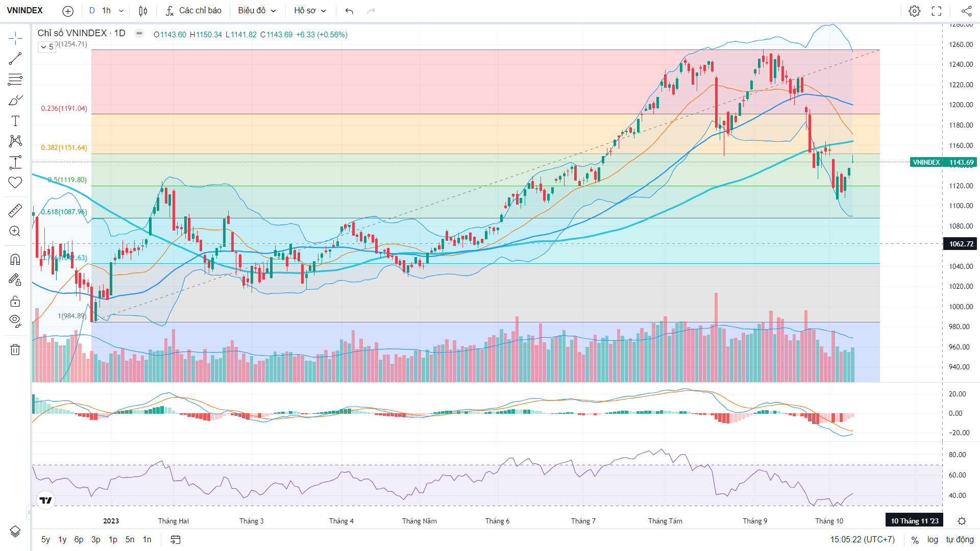The height and width of the screenshot is (551, 980).
Task: Open the forecast and measurement tools
Action: tap(15, 162)
